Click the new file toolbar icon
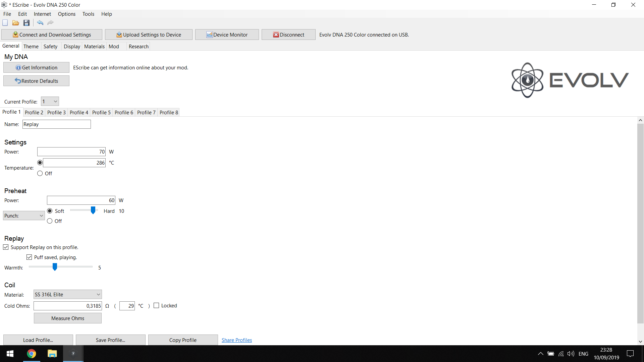 coord(5,23)
